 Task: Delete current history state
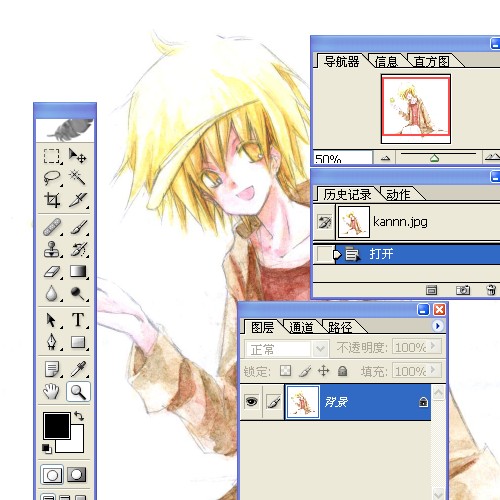[491, 290]
